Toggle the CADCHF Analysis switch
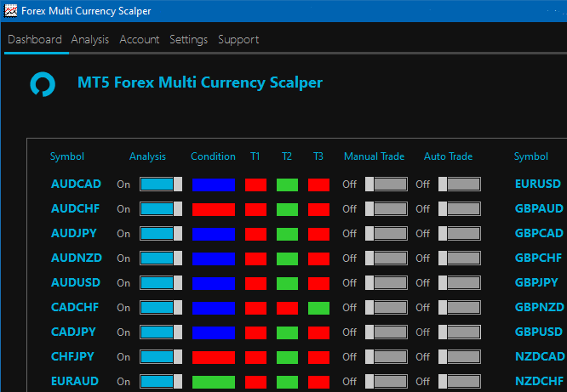 pyautogui.click(x=161, y=308)
